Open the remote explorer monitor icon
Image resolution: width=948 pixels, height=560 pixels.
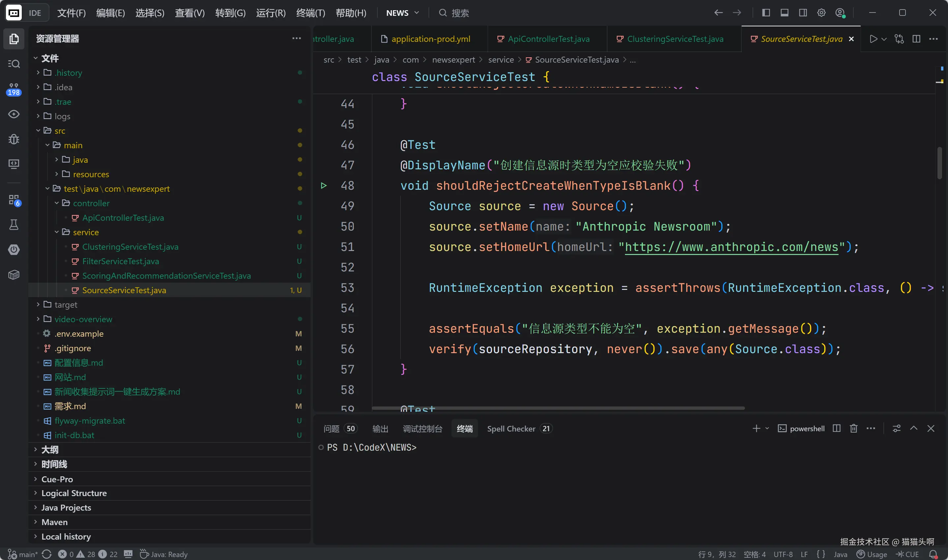(x=14, y=164)
